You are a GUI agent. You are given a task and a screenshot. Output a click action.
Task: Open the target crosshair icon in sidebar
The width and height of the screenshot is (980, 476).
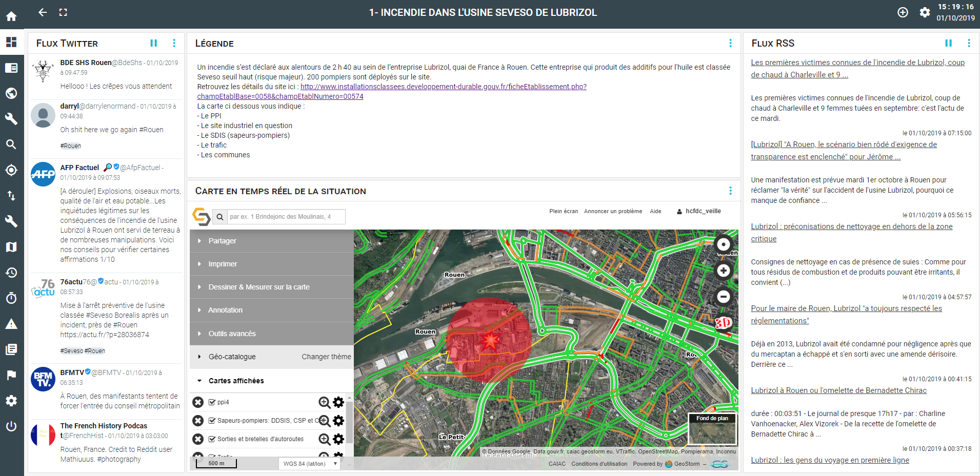pos(11,170)
